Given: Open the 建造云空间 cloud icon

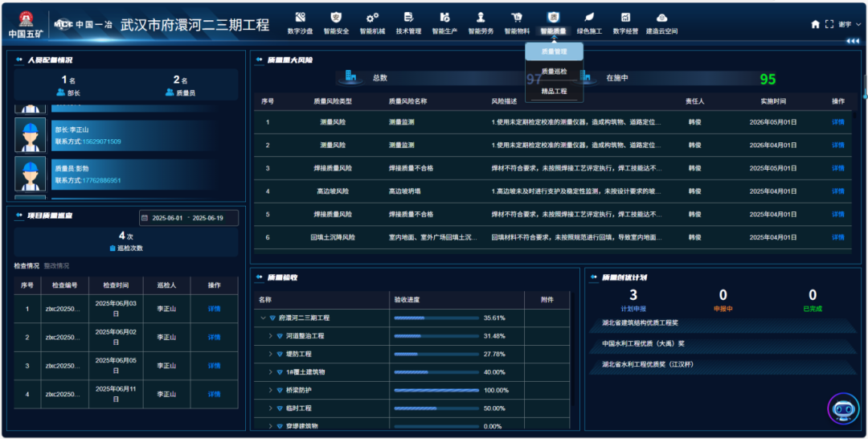Looking at the screenshot, I should 661,18.
